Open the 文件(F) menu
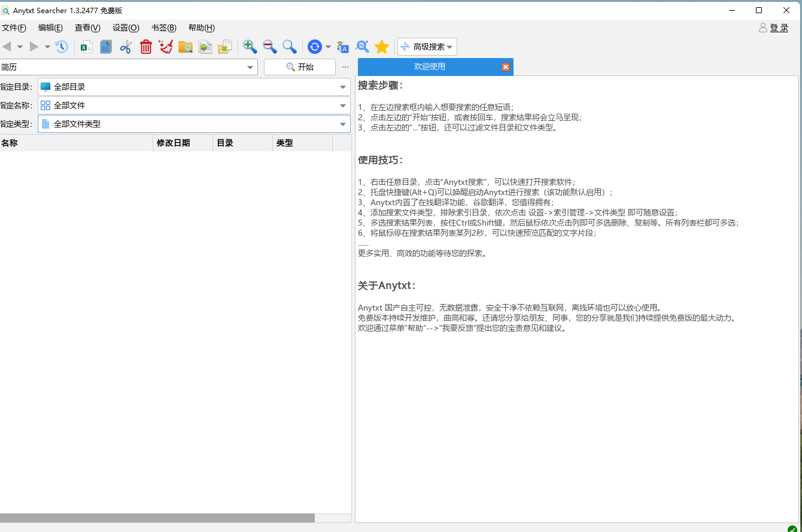The width and height of the screenshot is (802, 532). coord(14,28)
